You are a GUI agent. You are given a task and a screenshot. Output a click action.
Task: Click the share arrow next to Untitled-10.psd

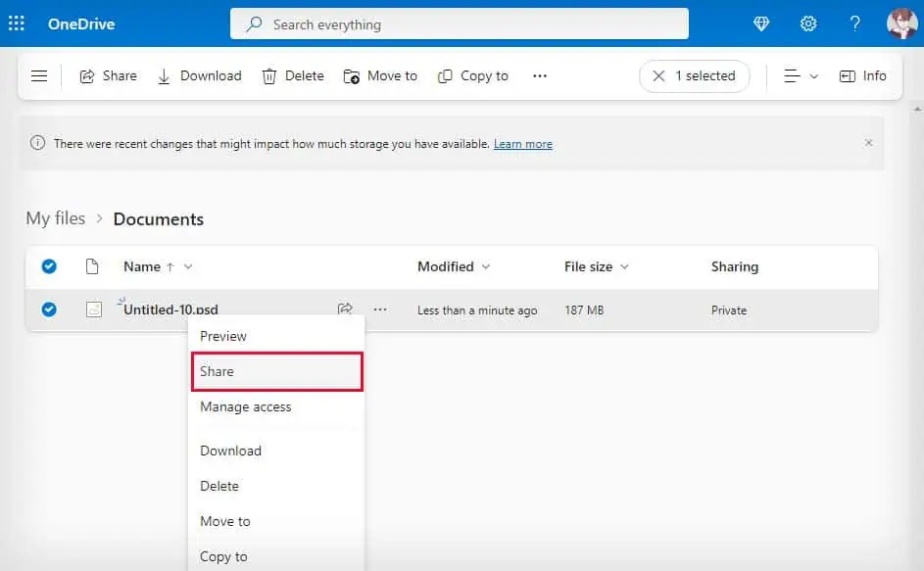tap(345, 309)
